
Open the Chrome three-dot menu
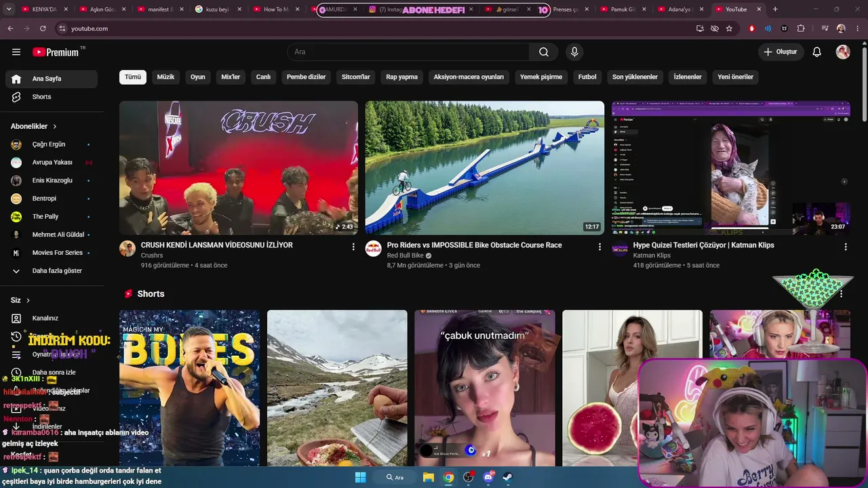click(858, 28)
